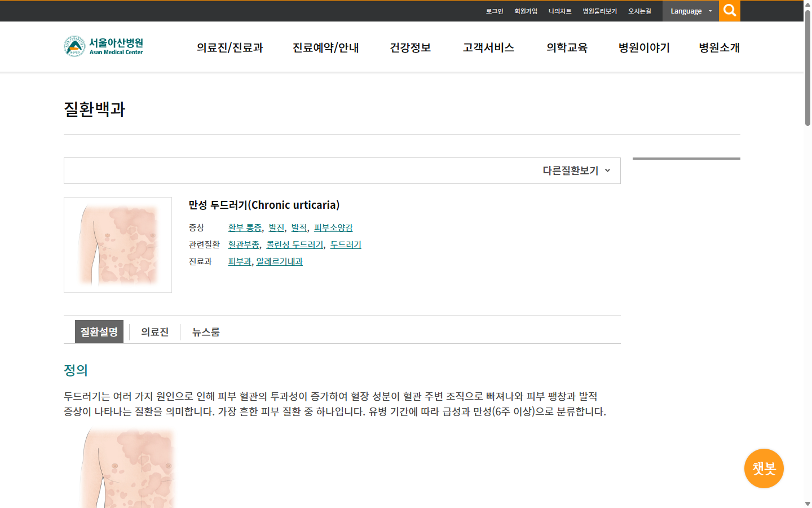Follow the 환부 통증 symptom link
Image resolution: width=812 pixels, height=508 pixels.
click(x=245, y=227)
